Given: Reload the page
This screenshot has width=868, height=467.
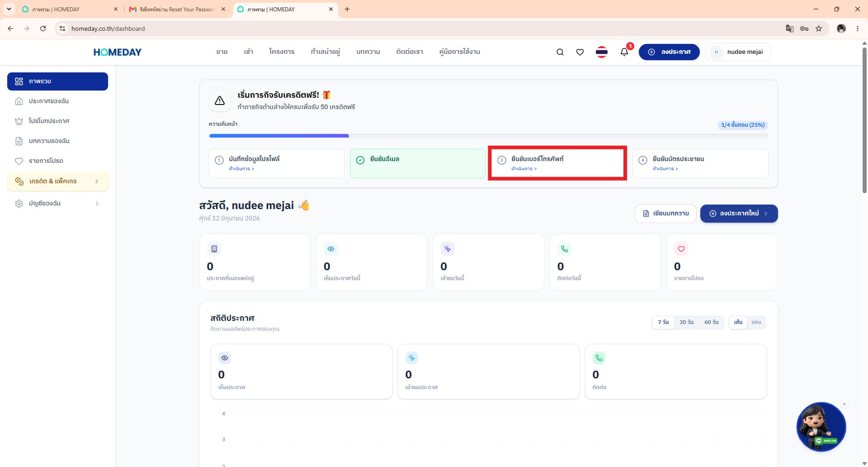Looking at the screenshot, I should point(43,29).
